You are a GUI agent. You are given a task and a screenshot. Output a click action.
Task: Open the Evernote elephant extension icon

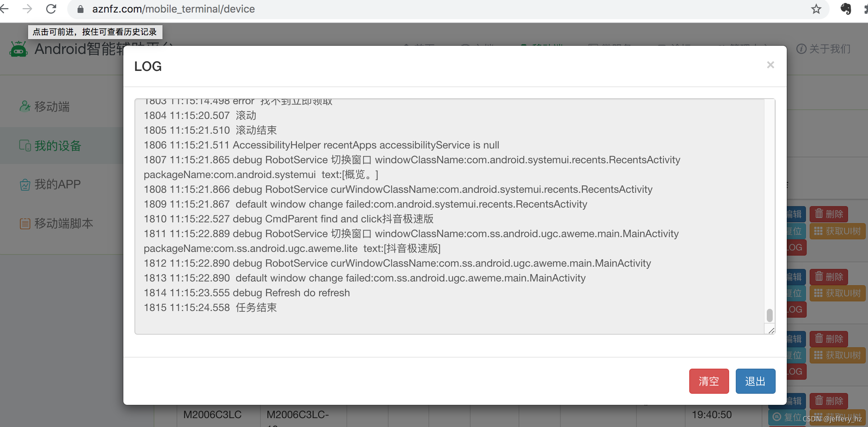(x=845, y=9)
